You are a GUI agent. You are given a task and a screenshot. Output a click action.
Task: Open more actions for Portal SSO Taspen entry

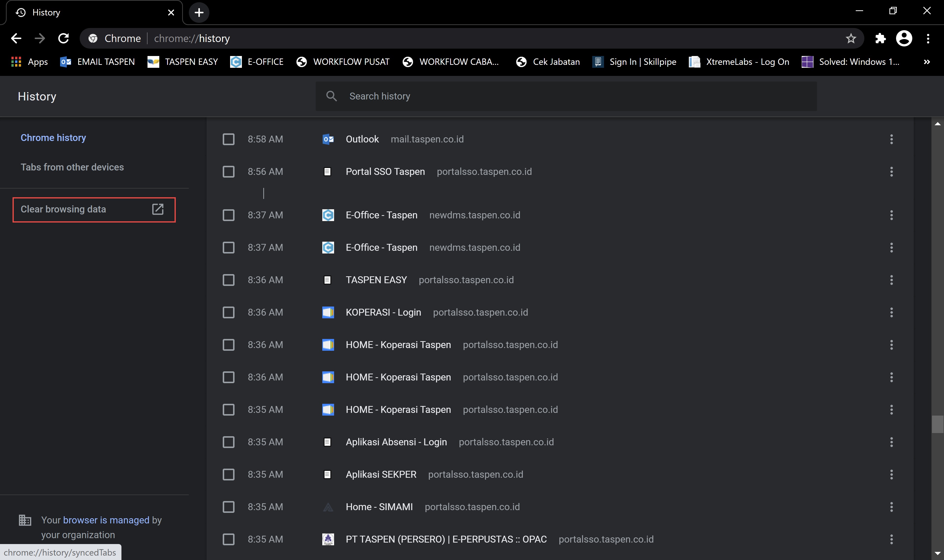891,172
